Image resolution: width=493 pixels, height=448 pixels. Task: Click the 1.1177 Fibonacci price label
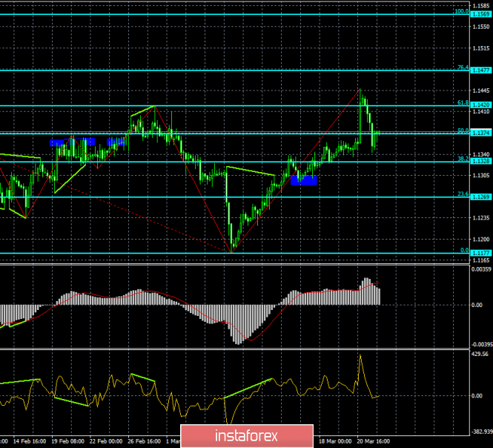click(481, 253)
